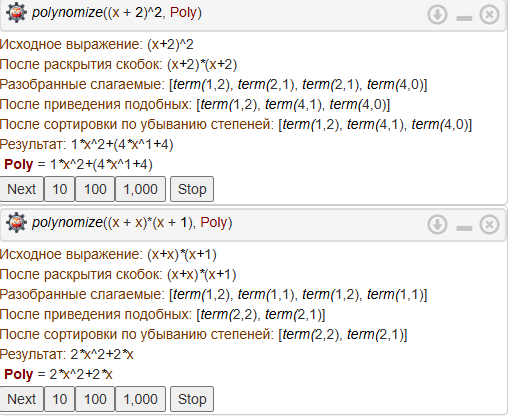Screen dimensions: 508x419
Task: Collapse the first polynomize answer block
Action: click(x=464, y=18)
